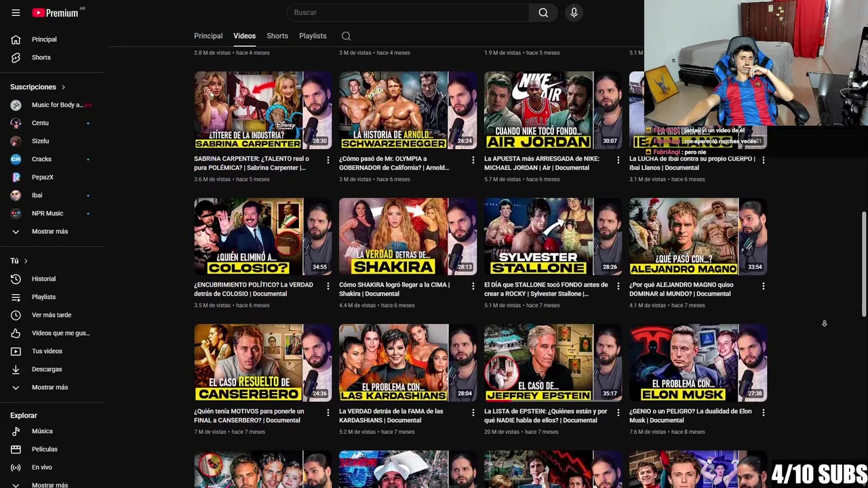Viewport: 868px width, 488px height.
Task: Open the Tú section heading
Action: tap(19, 261)
